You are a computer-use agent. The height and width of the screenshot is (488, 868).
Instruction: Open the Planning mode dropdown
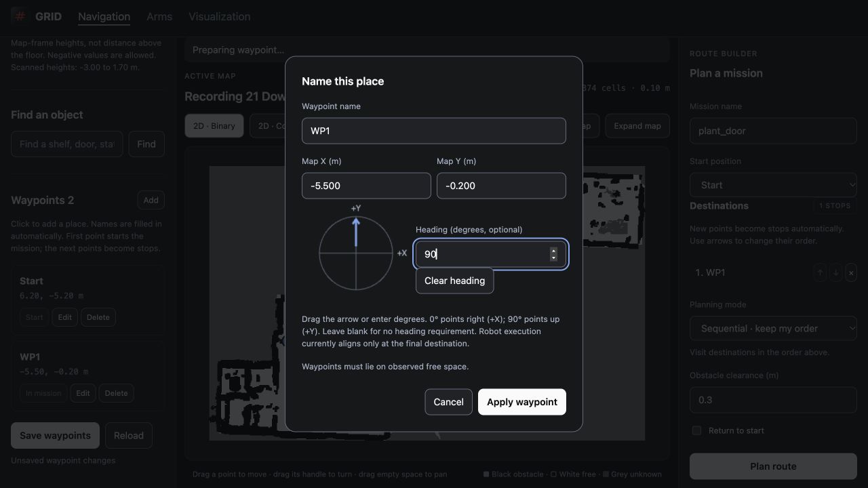click(773, 329)
